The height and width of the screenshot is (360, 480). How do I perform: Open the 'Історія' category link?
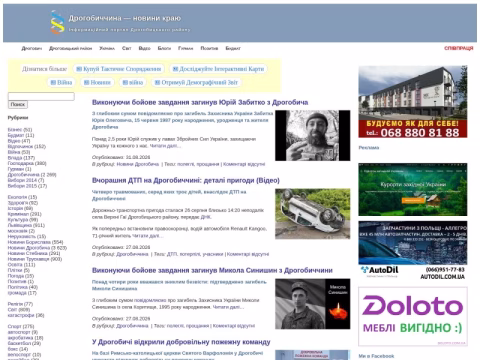click(x=15, y=208)
